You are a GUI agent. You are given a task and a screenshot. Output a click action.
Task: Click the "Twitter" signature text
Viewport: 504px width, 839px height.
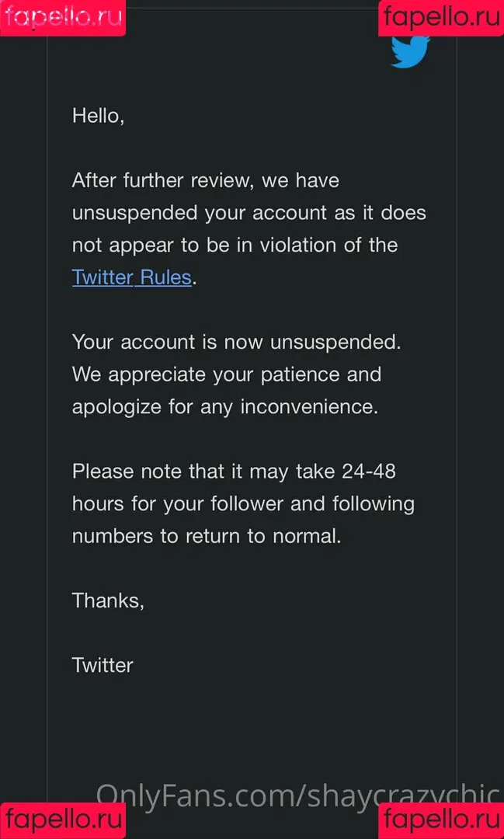[x=103, y=665]
